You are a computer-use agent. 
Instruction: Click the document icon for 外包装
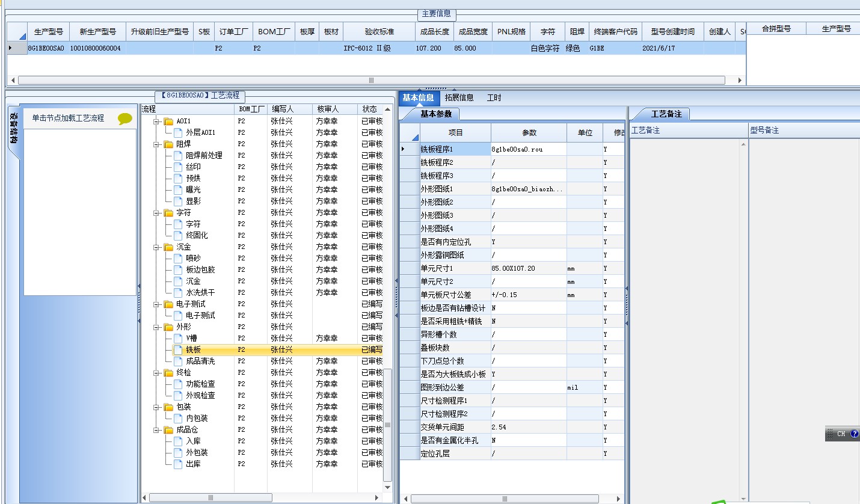point(178,452)
